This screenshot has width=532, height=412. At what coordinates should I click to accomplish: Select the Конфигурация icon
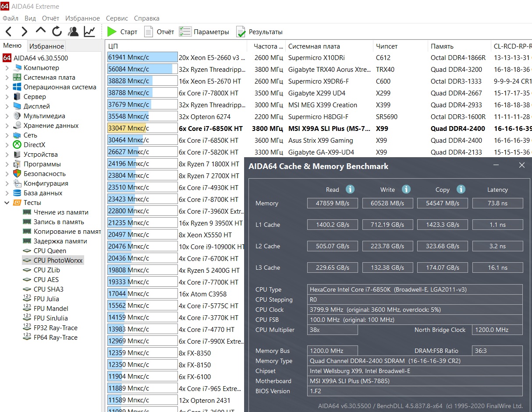tap(17, 183)
